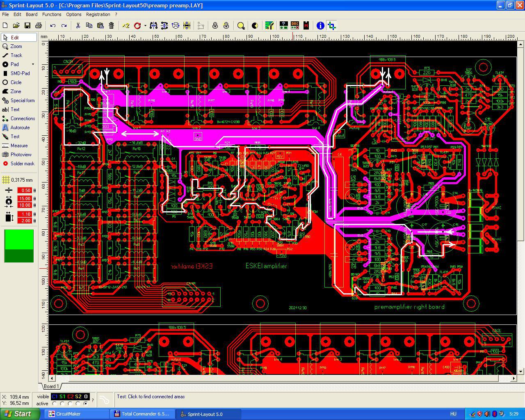This screenshot has width=525, height=420.
Task: Toggle the crosshair cursor icon
Action: pos(332,25)
